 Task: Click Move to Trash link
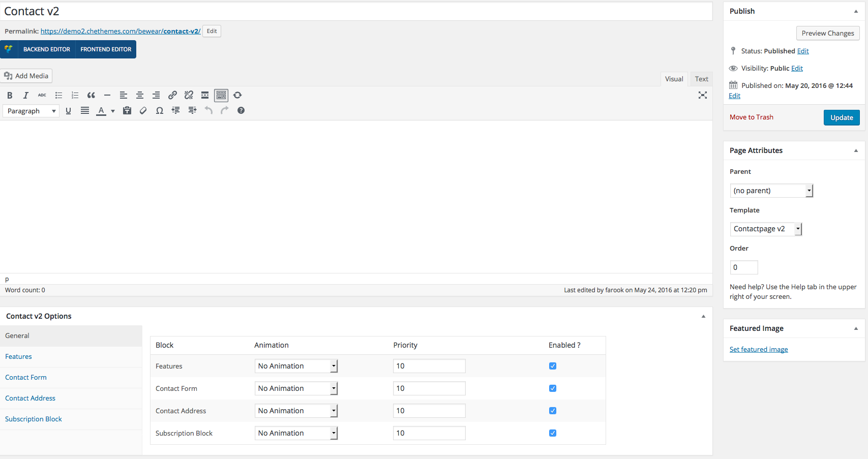click(x=751, y=117)
